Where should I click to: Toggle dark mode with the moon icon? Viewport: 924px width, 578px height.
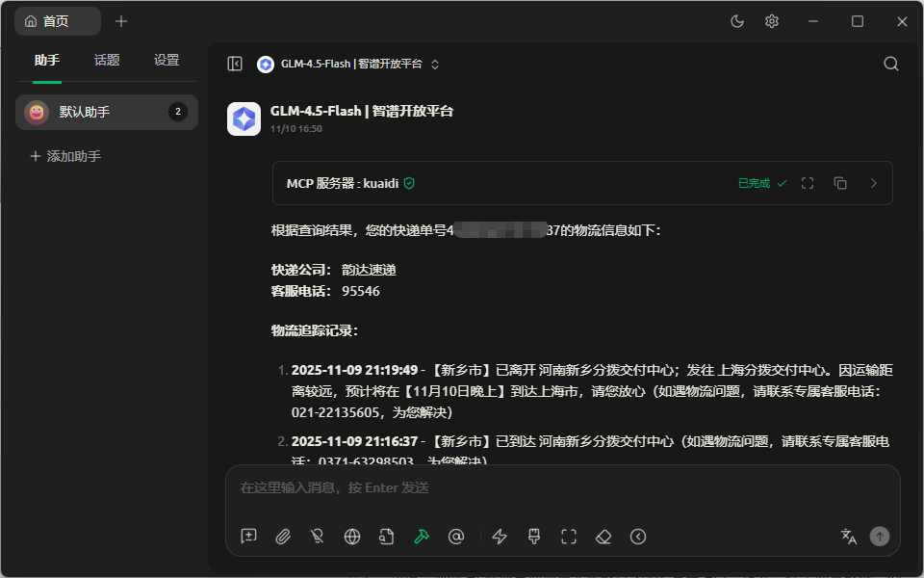pyautogui.click(x=736, y=20)
